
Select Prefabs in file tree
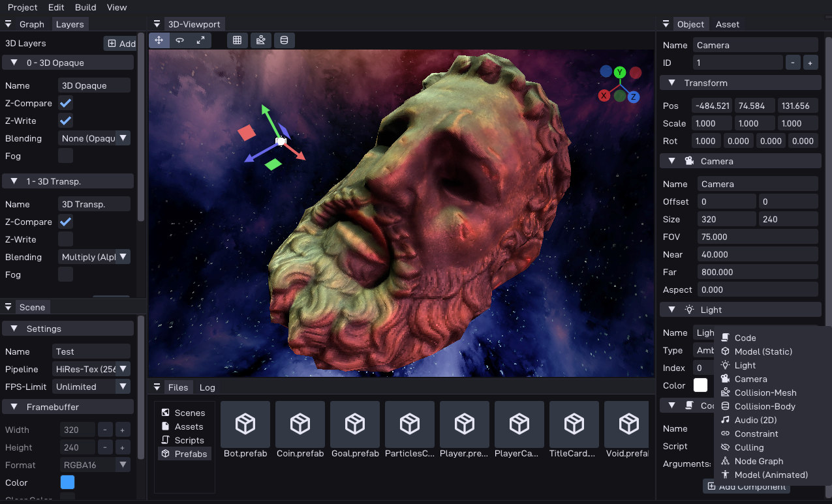point(190,454)
